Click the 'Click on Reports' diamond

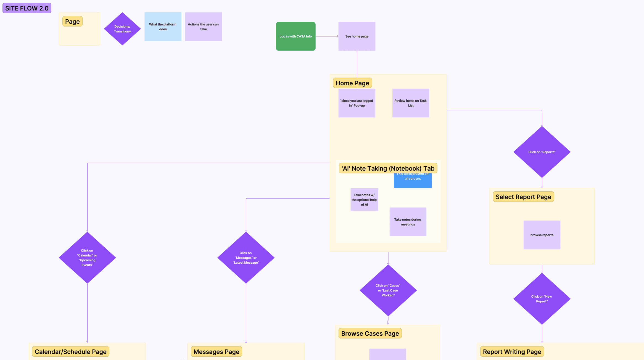click(x=542, y=152)
